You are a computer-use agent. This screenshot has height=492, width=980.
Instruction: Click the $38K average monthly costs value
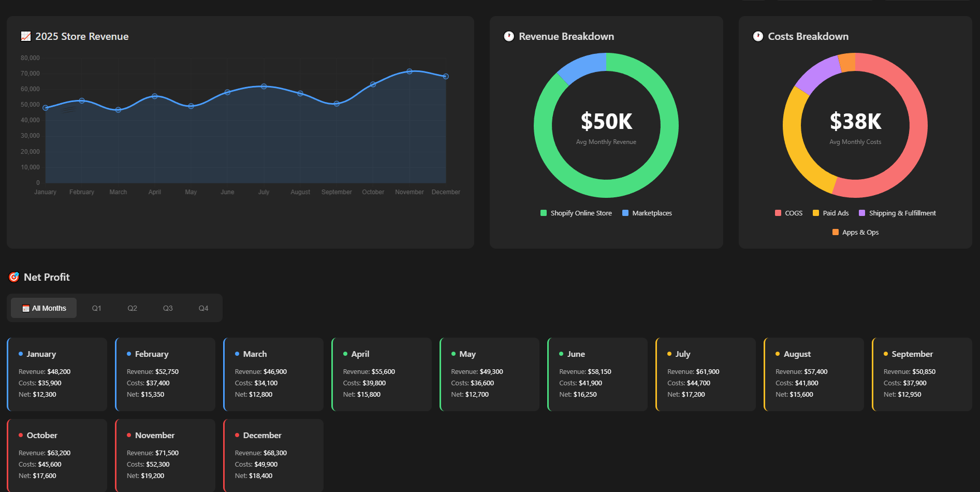pyautogui.click(x=855, y=121)
